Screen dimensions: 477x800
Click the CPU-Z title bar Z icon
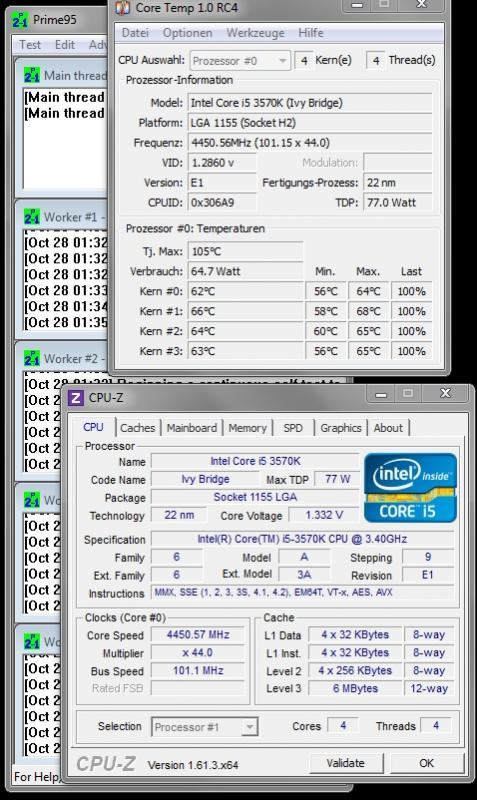click(x=76, y=398)
